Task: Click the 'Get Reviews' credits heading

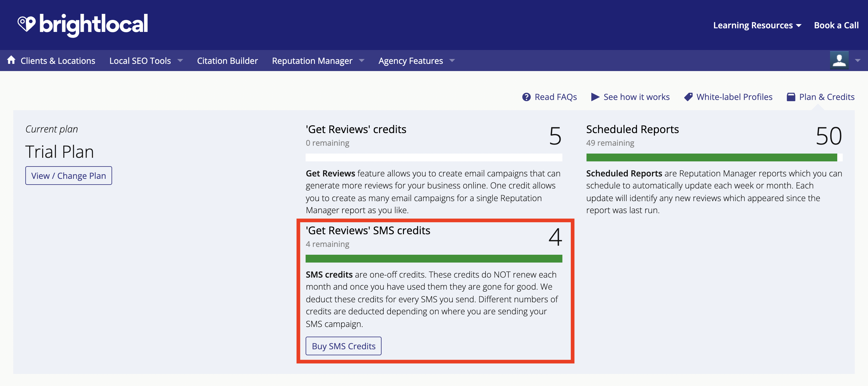Action: pos(356,129)
